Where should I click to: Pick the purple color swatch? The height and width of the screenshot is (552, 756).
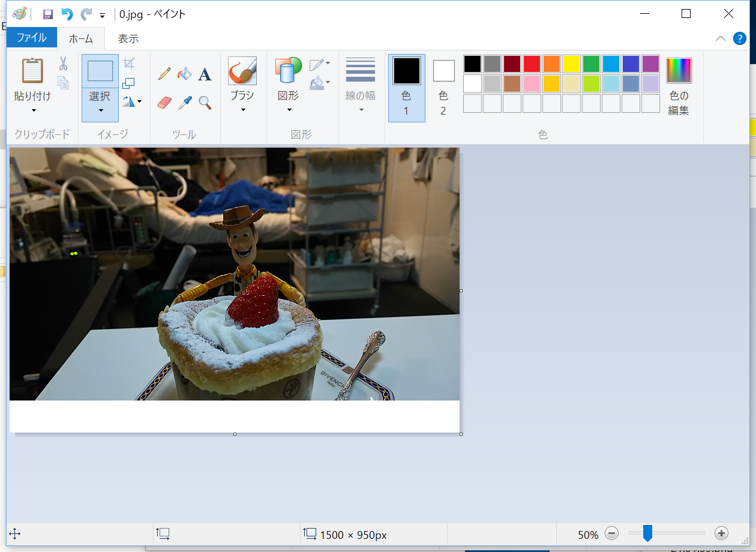(x=651, y=64)
